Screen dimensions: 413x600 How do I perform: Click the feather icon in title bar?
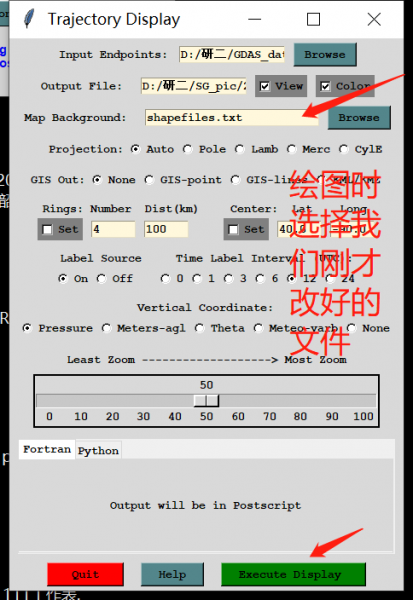coord(29,19)
